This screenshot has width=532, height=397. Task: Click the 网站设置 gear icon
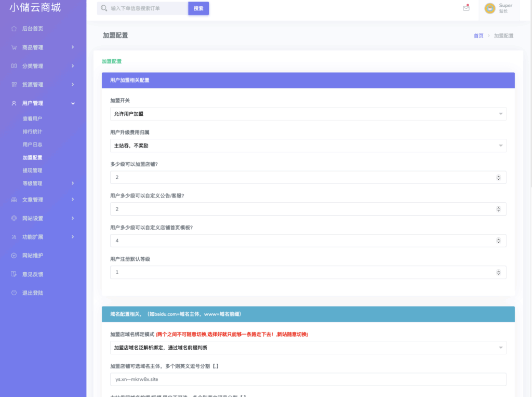click(x=14, y=218)
